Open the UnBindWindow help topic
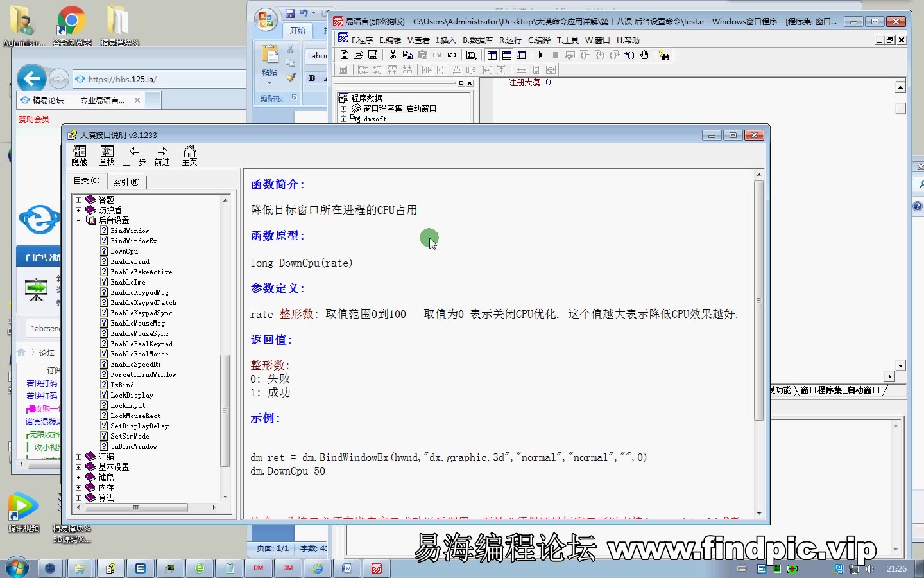This screenshot has height=578, width=924. (133, 446)
